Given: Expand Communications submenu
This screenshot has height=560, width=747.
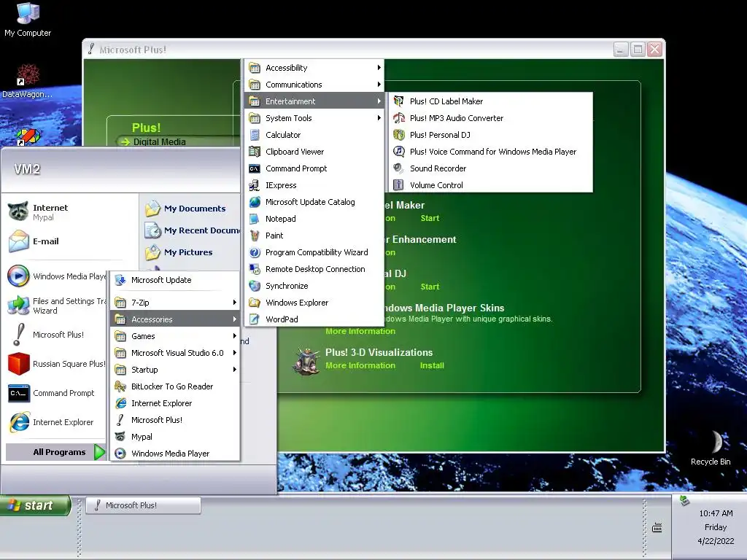Looking at the screenshot, I should coord(314,85).
